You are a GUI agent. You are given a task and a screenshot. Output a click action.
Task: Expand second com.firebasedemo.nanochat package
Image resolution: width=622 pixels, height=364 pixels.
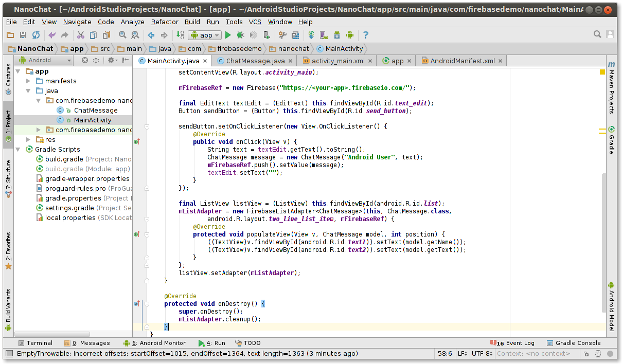coord(38,130)
